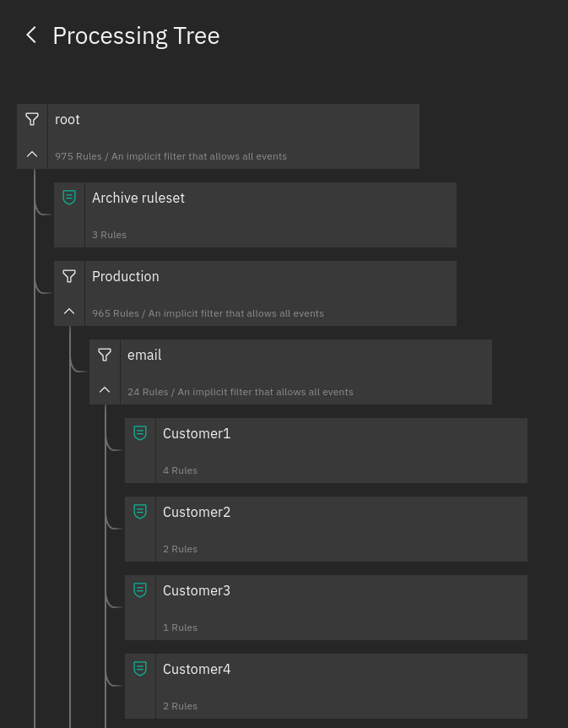
Task: Select the root filter node
Action: pyautogui.click(x=234, y=137)
